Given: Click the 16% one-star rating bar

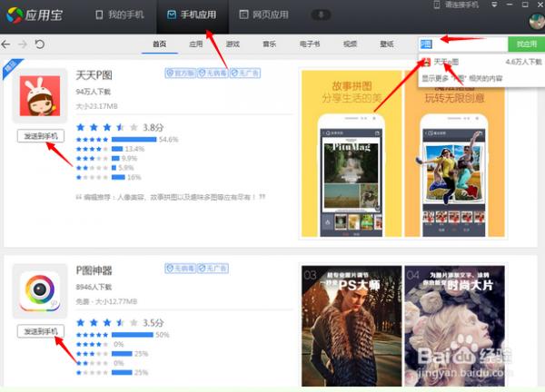Looking at the screenshot, I should tap(118, 177).
